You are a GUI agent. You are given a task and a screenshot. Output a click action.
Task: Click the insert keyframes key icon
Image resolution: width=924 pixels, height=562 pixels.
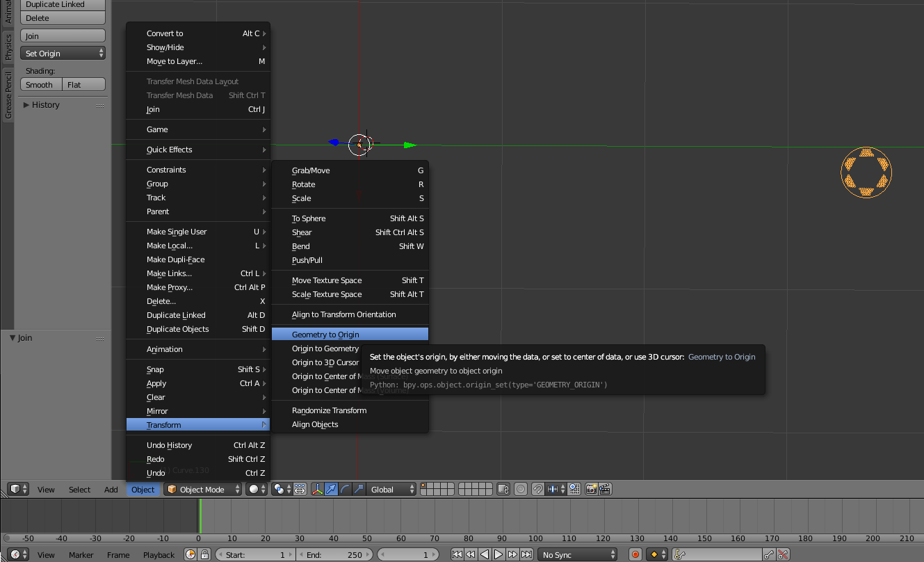tap(769, 554)
